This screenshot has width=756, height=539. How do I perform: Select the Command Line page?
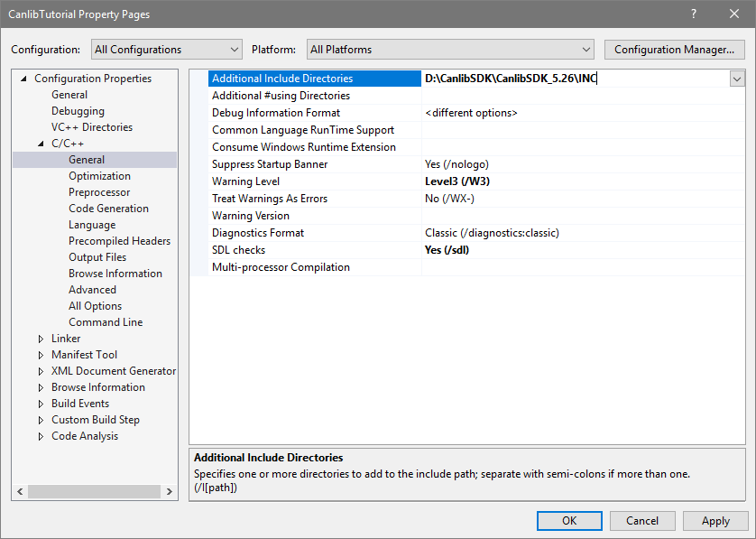[107, 321]
